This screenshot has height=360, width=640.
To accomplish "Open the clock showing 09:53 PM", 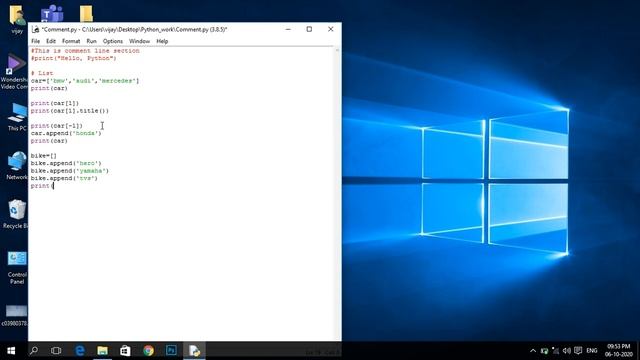I will (619, 351).
